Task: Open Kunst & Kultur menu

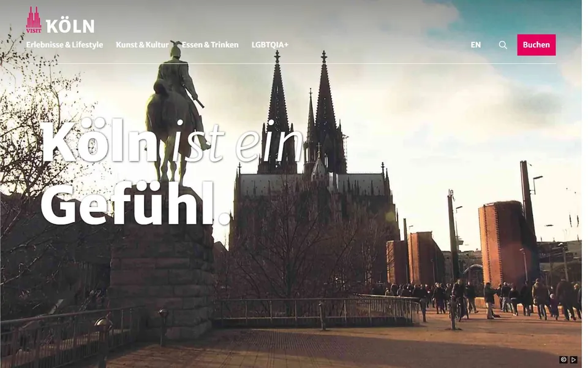Action: click(142, 45)
